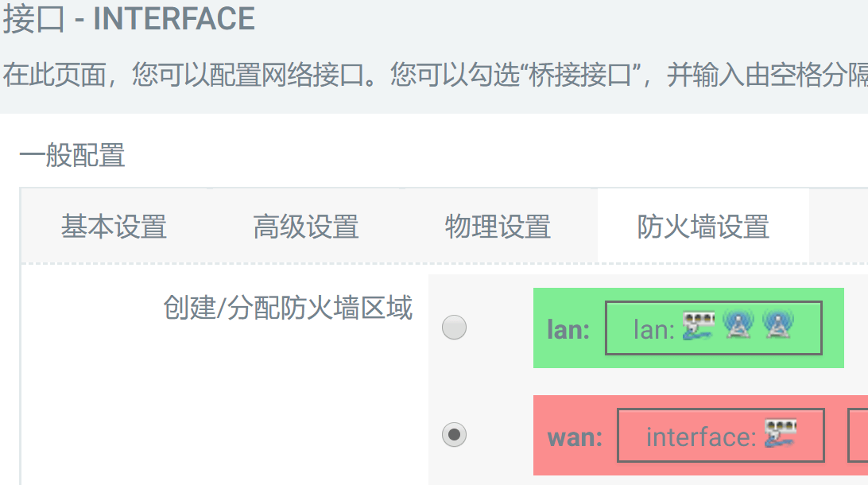Click the second wireless icon in lan zone
868x485 pixels.
pos(776,326)
